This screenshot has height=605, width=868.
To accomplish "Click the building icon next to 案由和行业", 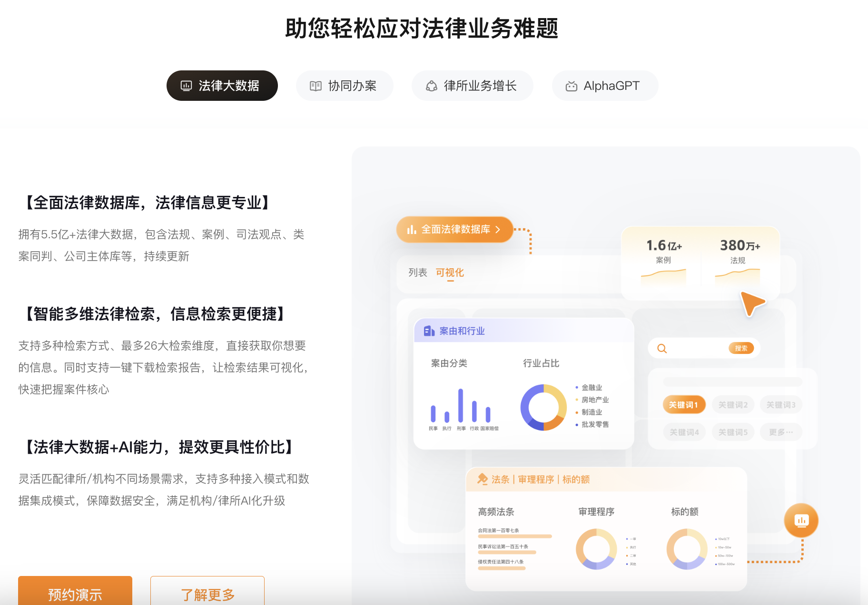I will point(429,331).
